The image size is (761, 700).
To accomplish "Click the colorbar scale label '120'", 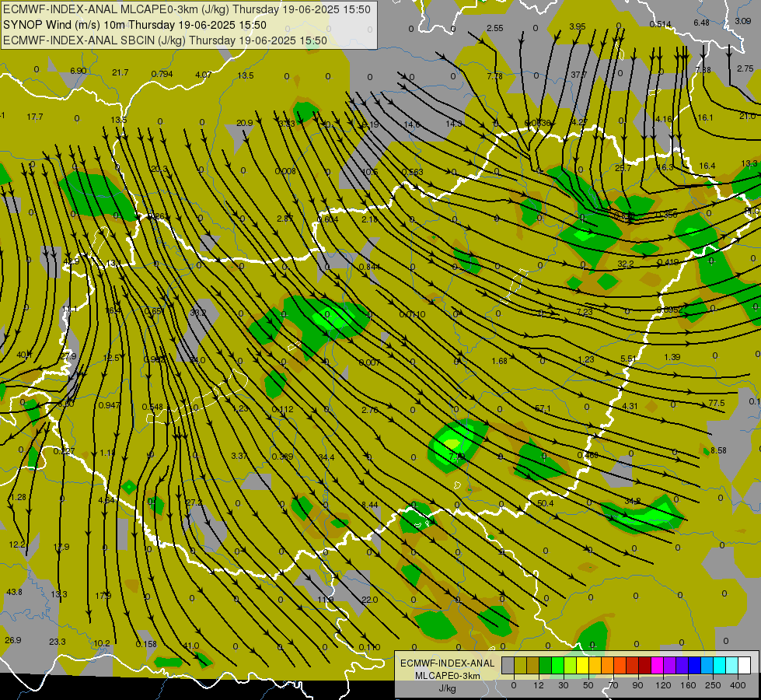I will click(x=663, y=685).
